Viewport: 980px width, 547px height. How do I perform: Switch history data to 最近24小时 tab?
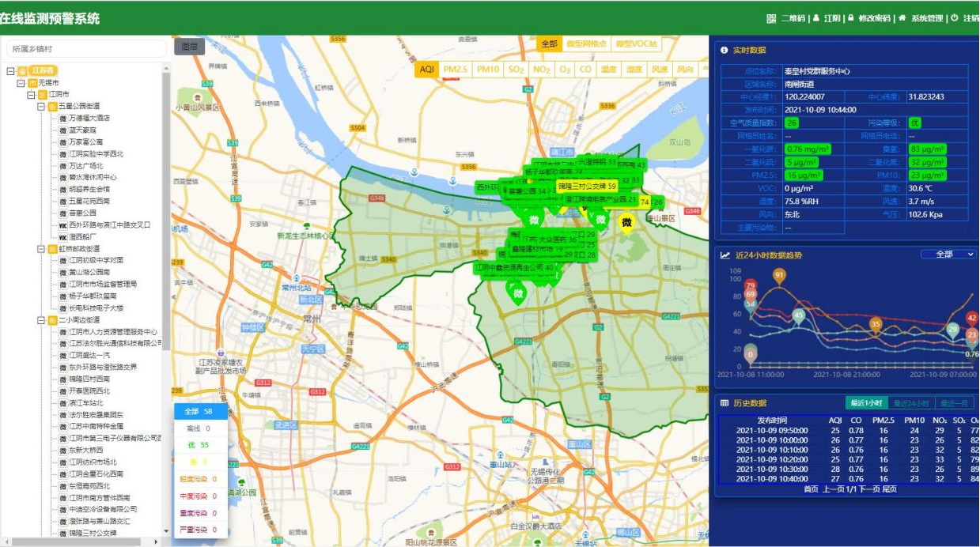[912, 403]
